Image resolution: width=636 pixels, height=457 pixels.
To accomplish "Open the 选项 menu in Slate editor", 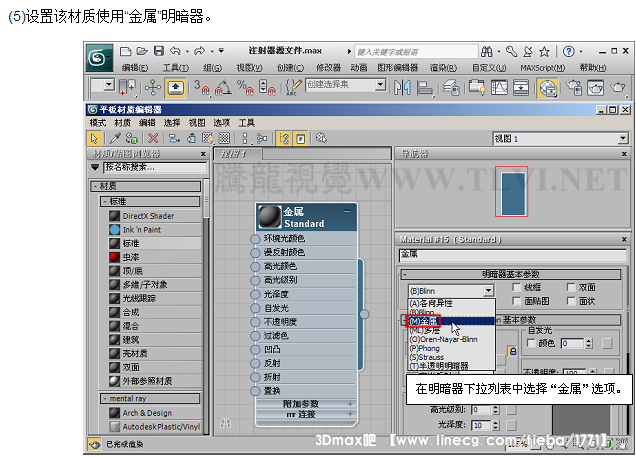I will 221,123.
